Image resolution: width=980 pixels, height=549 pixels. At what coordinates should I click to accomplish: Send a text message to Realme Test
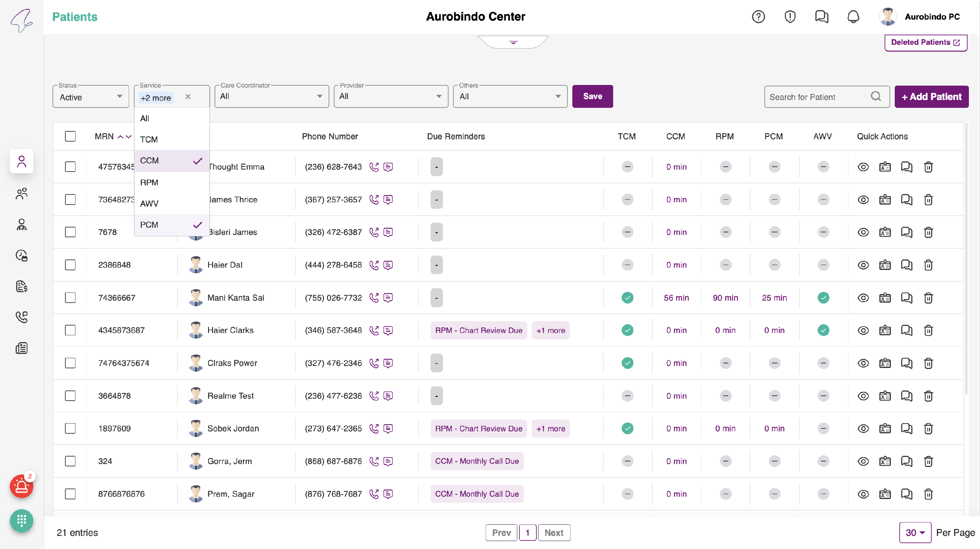pos(388,396)
